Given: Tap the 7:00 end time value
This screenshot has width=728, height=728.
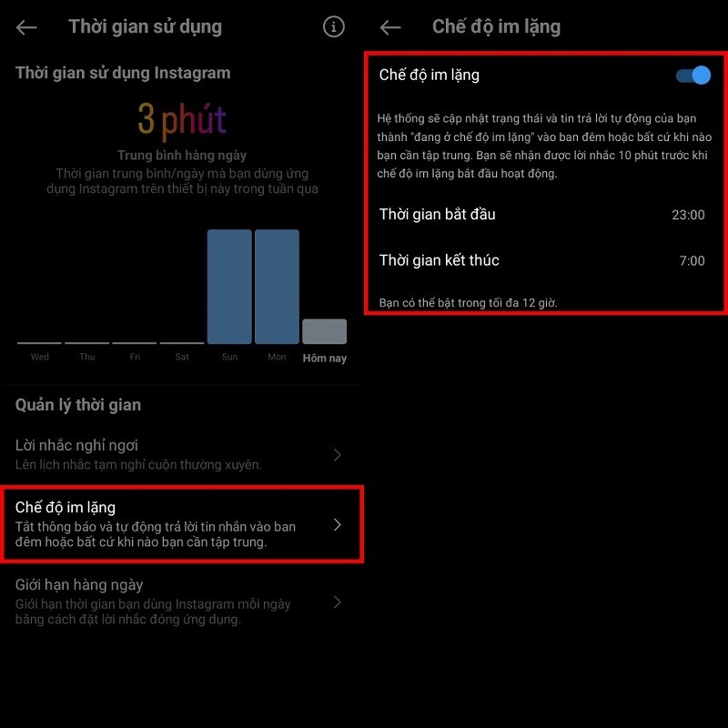Looking at the screenshot, I should 692,261.
